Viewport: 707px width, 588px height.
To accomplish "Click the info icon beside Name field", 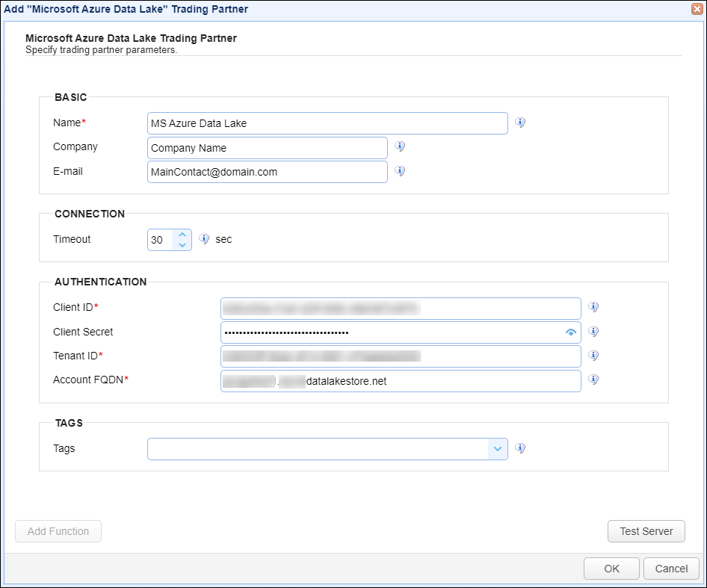I will [x=520, y=123].
